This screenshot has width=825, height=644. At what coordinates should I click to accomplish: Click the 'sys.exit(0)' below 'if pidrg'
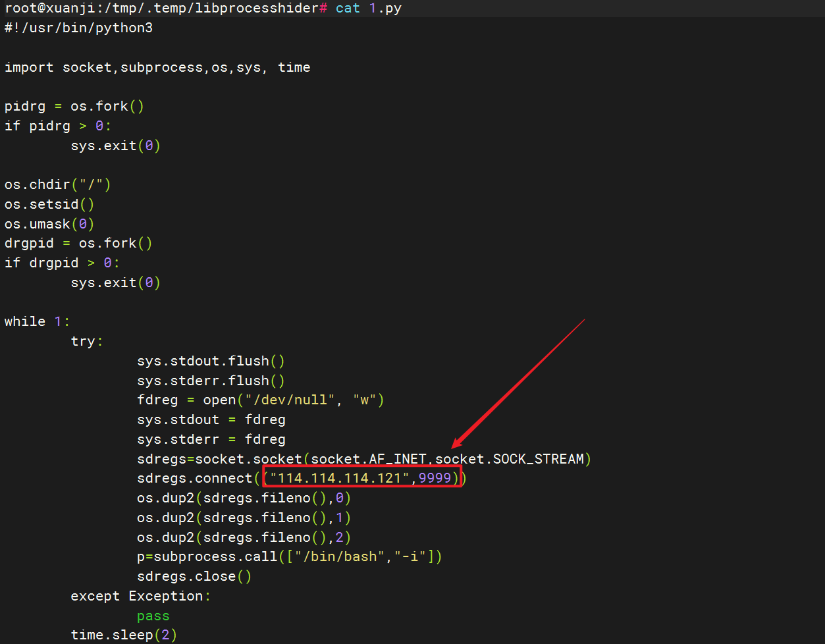click(116, 146)
